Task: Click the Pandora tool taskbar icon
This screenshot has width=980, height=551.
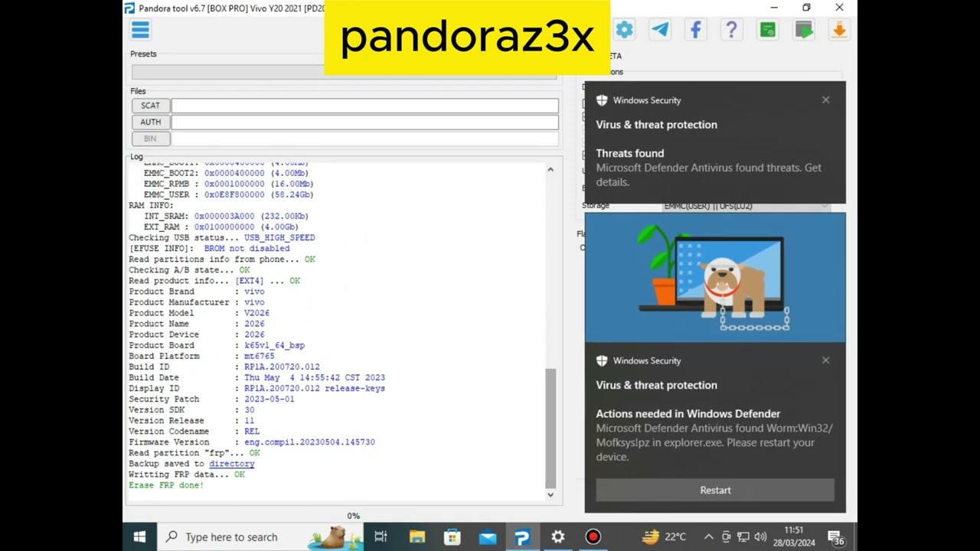Action: point(522,537)
